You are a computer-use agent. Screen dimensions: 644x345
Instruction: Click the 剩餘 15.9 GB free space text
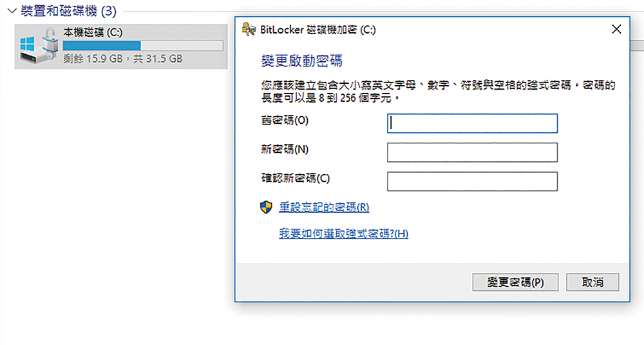pos(93,59)
